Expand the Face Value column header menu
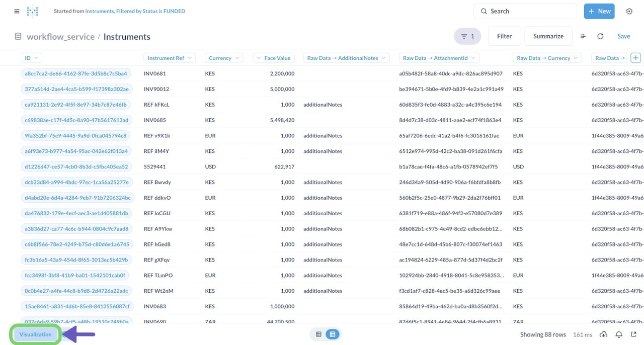 point(274,58)
